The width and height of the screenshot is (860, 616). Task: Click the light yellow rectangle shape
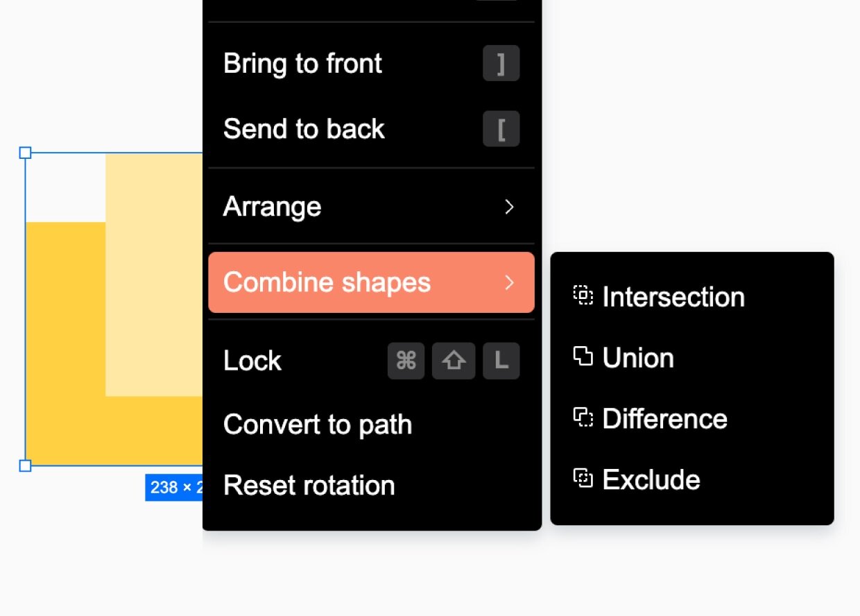(154, 277)
